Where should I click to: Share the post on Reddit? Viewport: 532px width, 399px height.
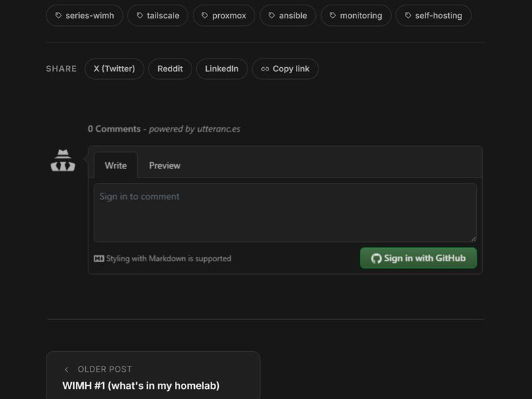click(x=170, y=69)
